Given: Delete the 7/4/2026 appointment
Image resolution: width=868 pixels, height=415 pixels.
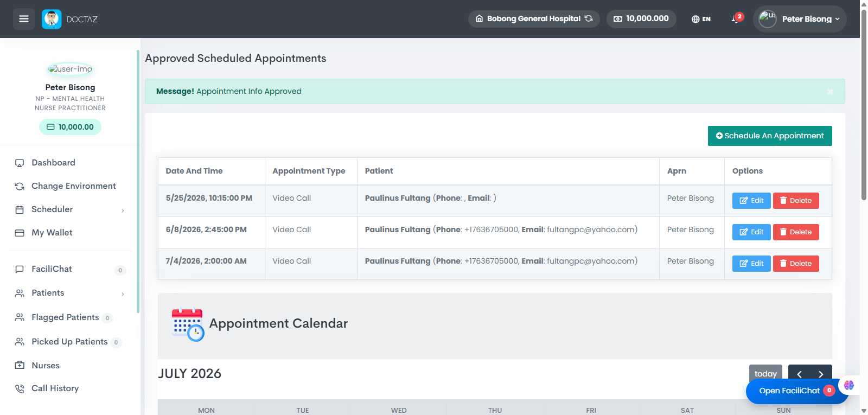Looking at the screenshot, I should (796, 264).
